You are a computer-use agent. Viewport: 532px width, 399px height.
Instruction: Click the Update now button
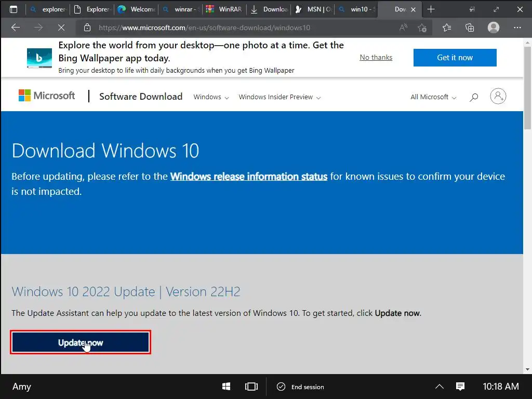coord(81,342)
